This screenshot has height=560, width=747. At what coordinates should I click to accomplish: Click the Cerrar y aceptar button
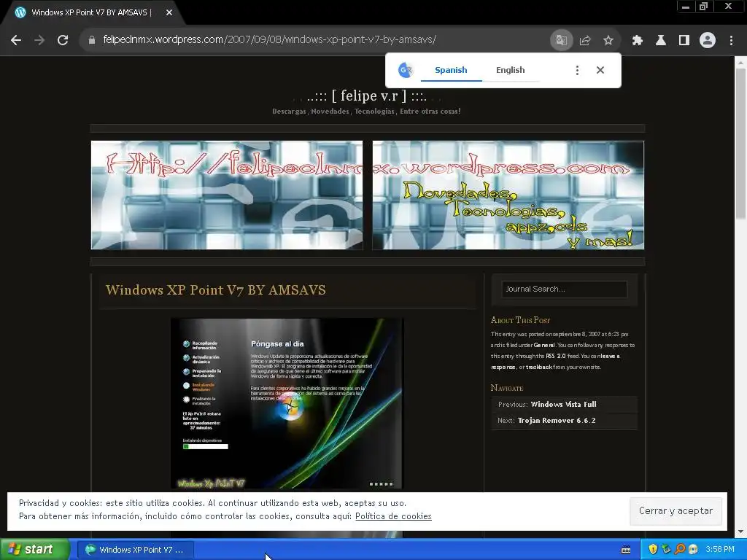click(x=676, y=511)
